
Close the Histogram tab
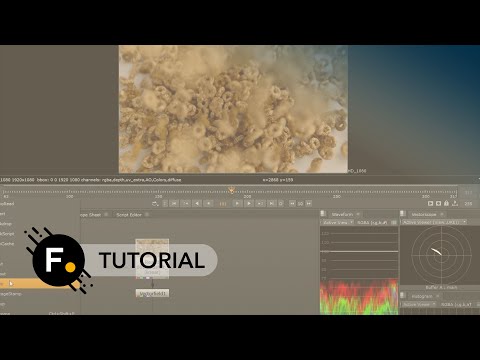point(437,296)
